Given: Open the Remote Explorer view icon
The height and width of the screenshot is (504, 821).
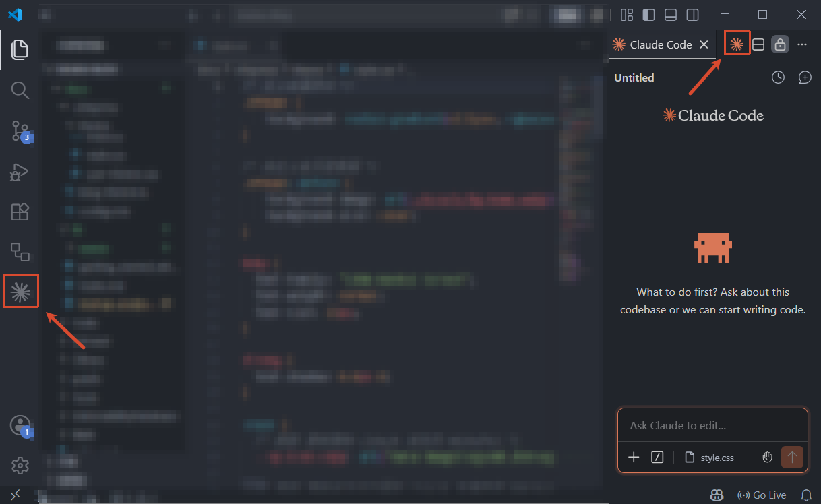Looking at the screenshot, I should point(20,252).
